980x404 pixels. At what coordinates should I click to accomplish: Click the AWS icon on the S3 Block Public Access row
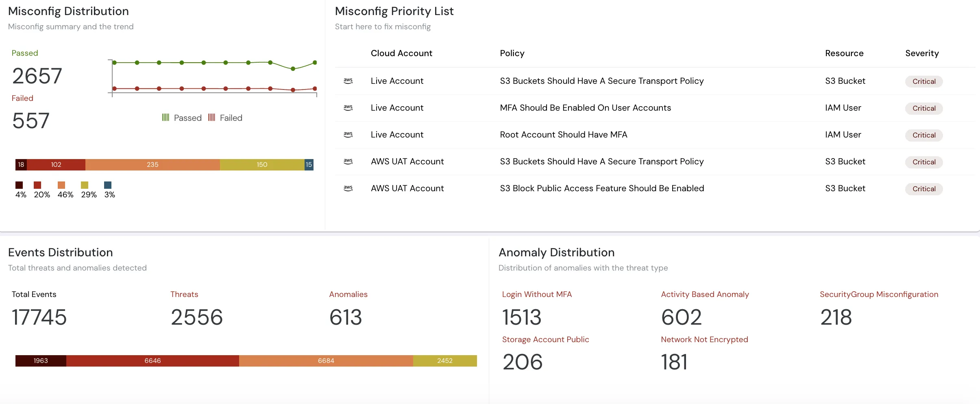point(348,188)
